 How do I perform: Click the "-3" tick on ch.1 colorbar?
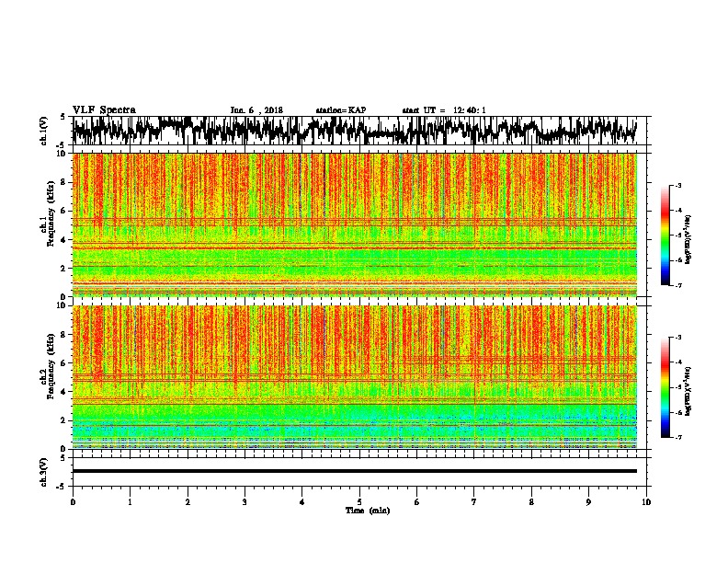click(x=677, y=186)
